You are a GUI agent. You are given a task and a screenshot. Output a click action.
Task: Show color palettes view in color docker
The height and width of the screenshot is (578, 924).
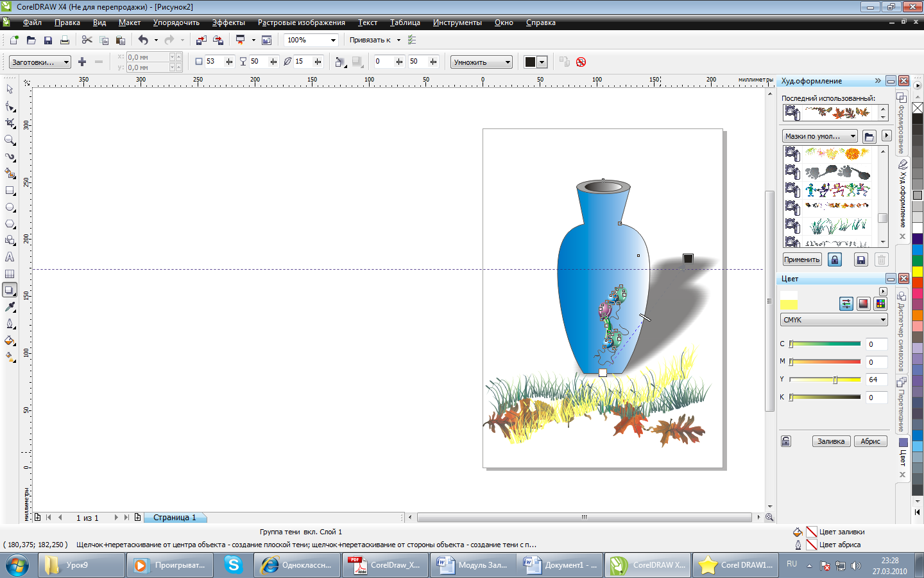880,304
